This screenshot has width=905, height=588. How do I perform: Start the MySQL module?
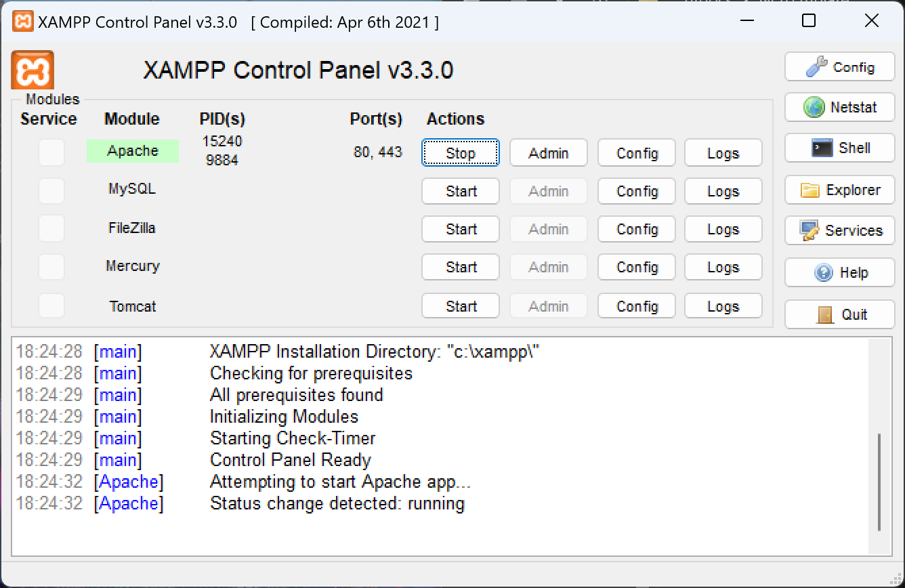460,191
